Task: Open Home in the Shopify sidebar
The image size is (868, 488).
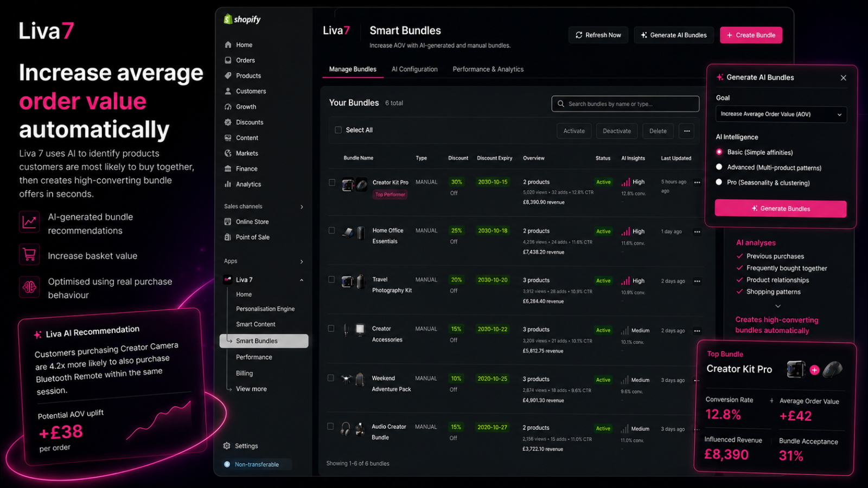Action: point(244,45)
